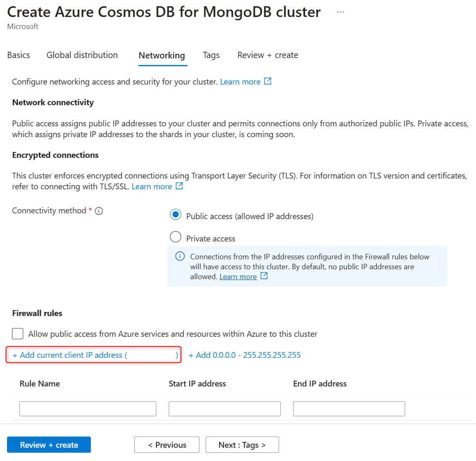Add current client IP address rule

[x=95, y=355]
